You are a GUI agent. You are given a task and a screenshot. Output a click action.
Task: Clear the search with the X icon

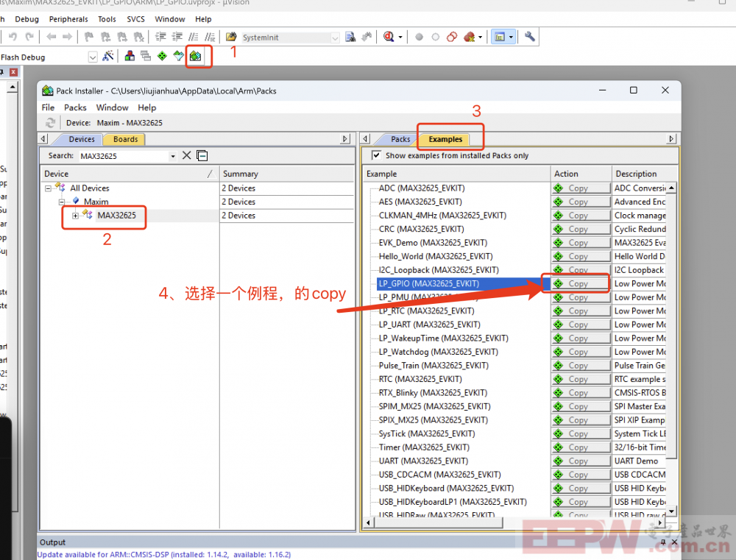[x=187, y=155]
